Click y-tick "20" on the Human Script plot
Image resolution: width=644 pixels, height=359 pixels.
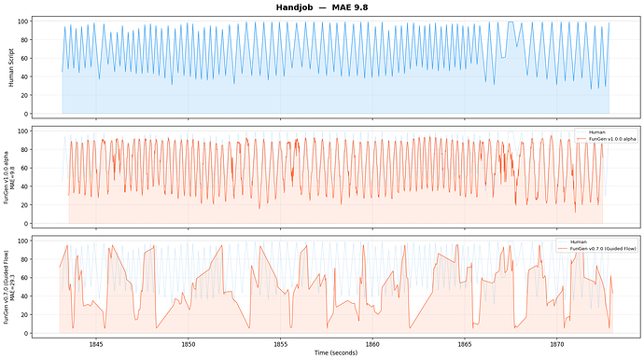(x=24, y=95)
